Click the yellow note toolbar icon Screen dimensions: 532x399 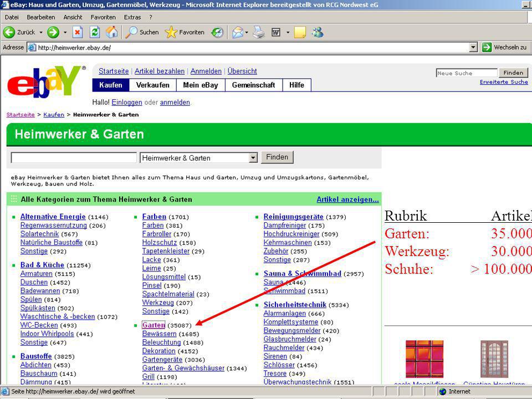pyautogui.click(x=300, y=32)
